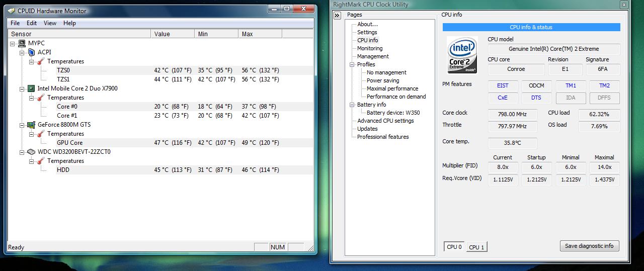Click the ACPI shield icon
The width and height of the screenshot is (644, 271).
(x=31, y=52)
